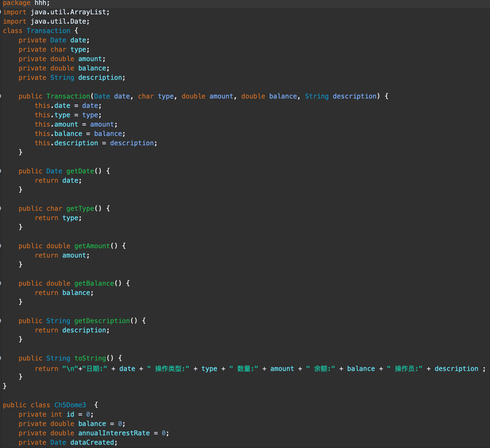This screenshot has height=448, width=490.
Task: Click the "char type" constructor parameter
Action: 156,96
